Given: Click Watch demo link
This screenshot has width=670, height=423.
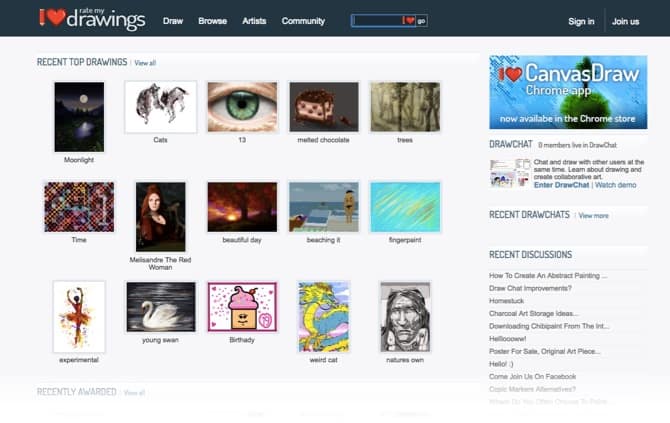Looking at the screenshot, I should tap(615, 185).
